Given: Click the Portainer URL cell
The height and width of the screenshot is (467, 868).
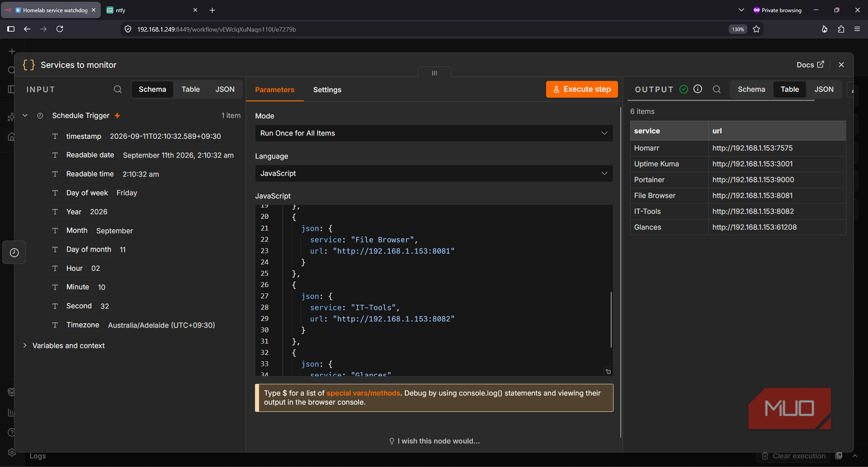Looking at the screenshot, I should pyautogui.click(x=777, y=179).
